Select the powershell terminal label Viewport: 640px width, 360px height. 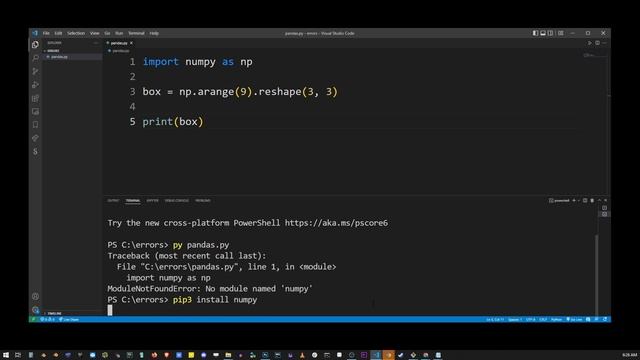[x=559, y=200]
